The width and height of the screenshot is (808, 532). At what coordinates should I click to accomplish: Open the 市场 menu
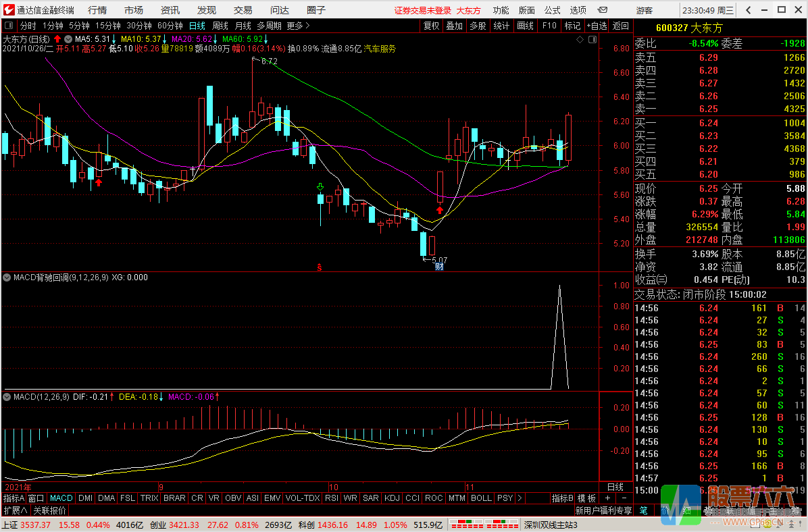(134, 10)
